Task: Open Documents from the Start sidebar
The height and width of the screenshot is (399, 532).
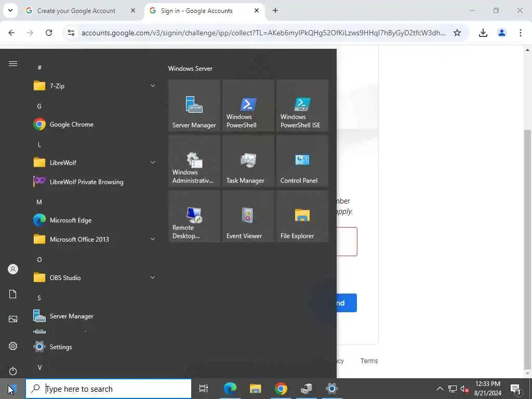Action: (13, 294)
